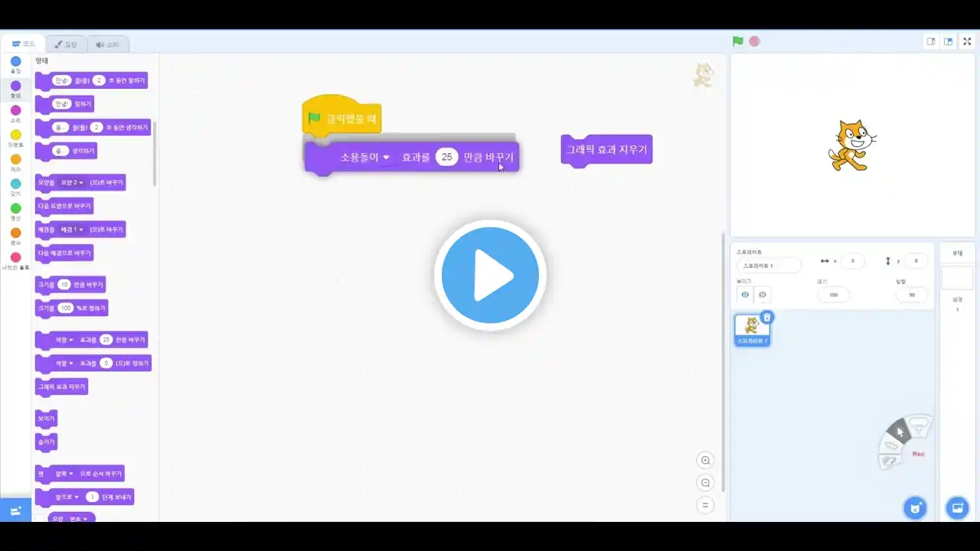Edit the 25 value in workspace block
This screenshot has height=551, width=980.
point(447,157)
